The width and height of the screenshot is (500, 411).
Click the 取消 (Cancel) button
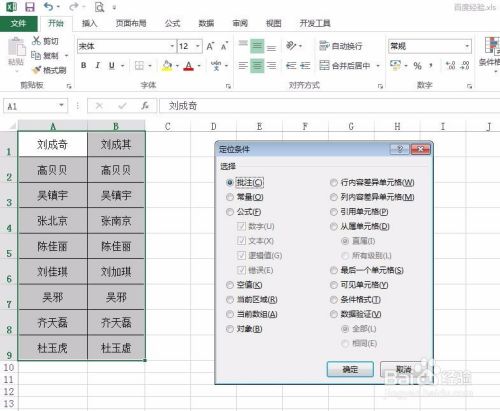404,369
